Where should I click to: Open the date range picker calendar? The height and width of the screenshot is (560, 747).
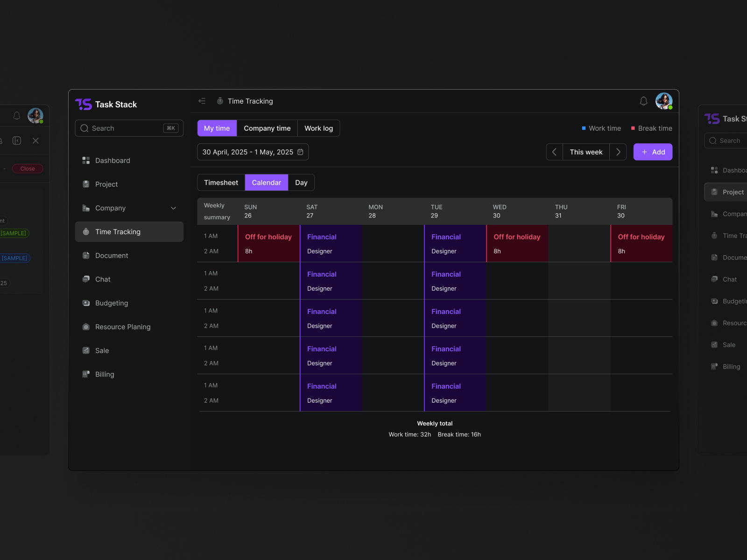[300, 152]
